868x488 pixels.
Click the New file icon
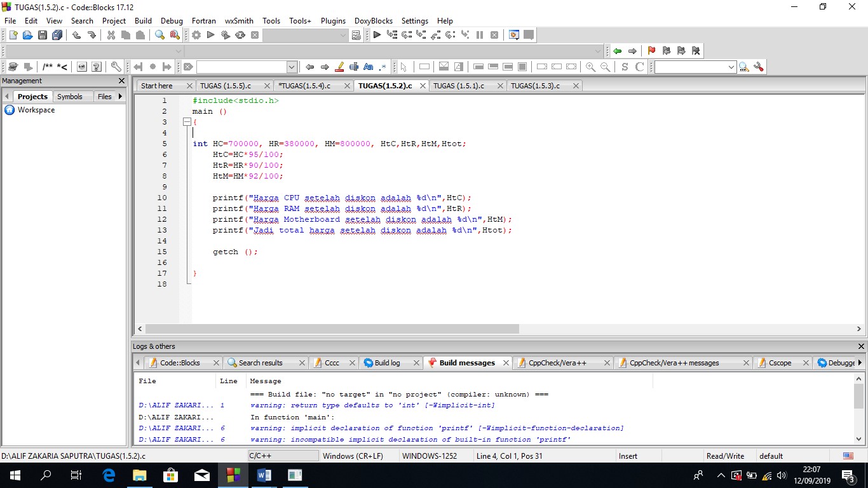pos(13,35)
